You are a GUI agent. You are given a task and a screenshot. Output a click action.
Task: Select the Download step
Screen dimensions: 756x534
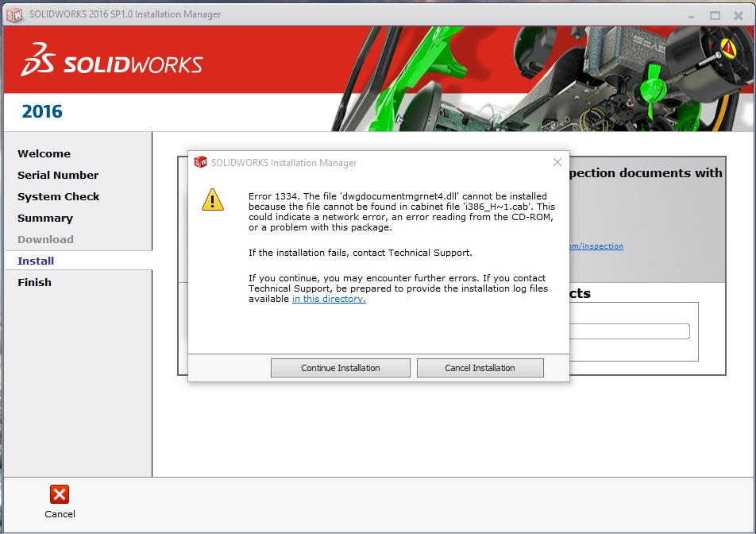click(x=45, y=240)
